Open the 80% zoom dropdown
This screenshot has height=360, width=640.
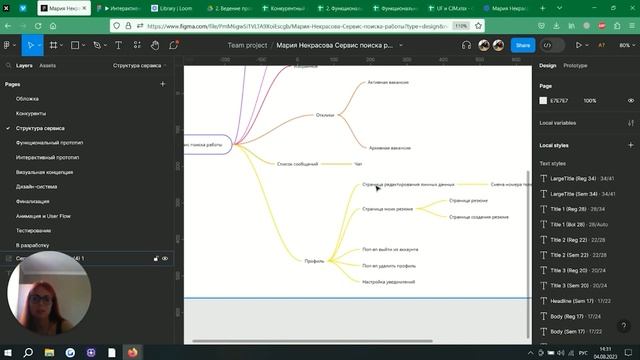coord(627,45)
